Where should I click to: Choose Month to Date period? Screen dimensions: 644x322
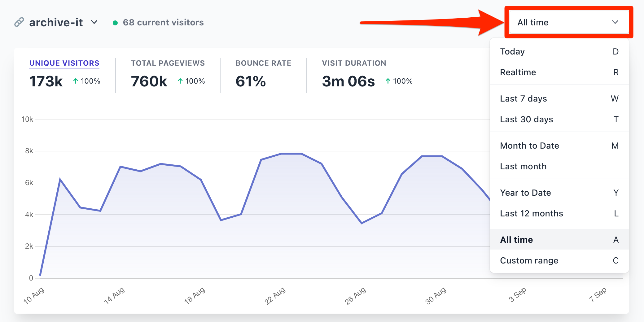[559, 146]
